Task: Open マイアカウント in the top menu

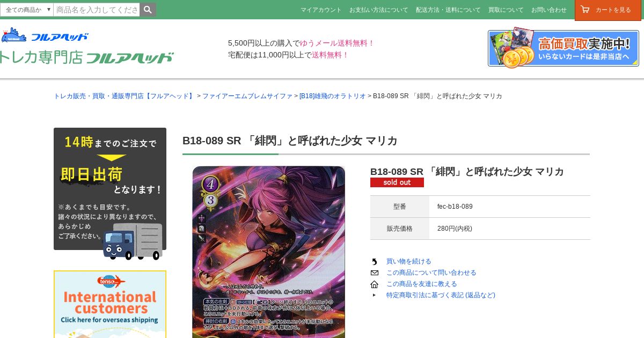Action: (x=321, y=10)
